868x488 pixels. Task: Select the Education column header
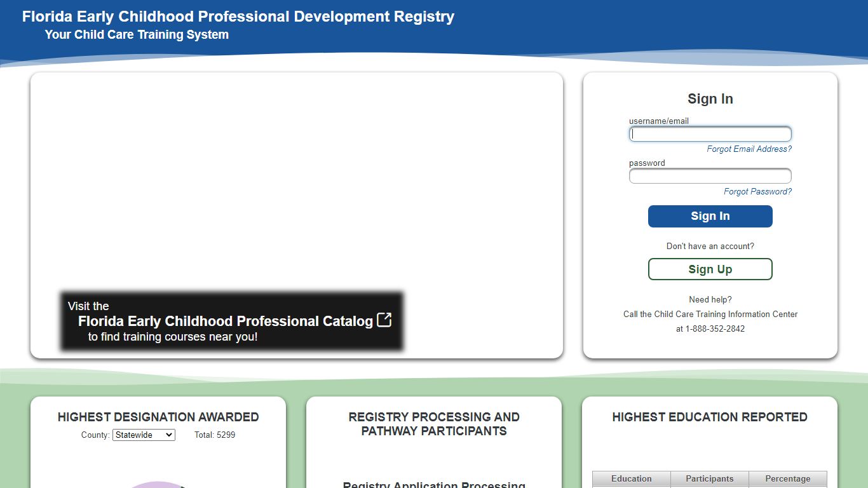(632, 479)
